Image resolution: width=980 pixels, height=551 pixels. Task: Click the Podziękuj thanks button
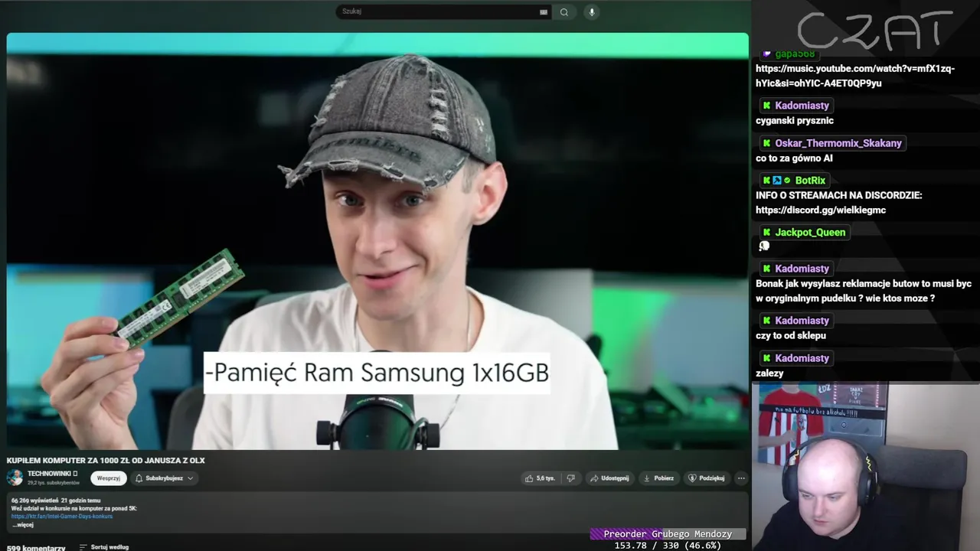(706, 478)
